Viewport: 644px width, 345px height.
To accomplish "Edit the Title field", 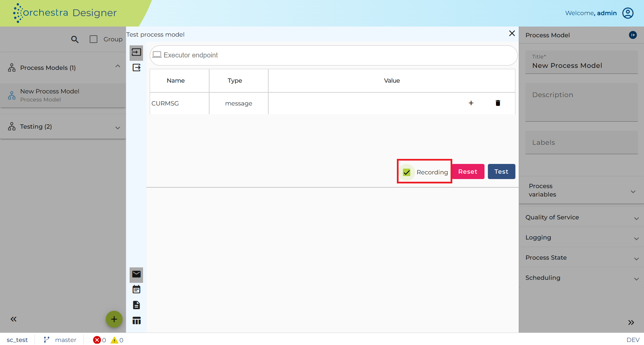I will (582, 62).
